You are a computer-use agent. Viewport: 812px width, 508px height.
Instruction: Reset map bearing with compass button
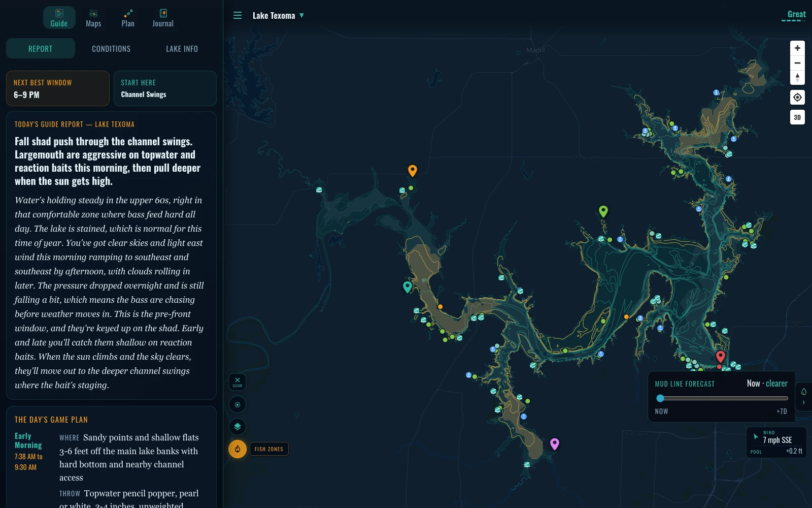tap(797, 78)
